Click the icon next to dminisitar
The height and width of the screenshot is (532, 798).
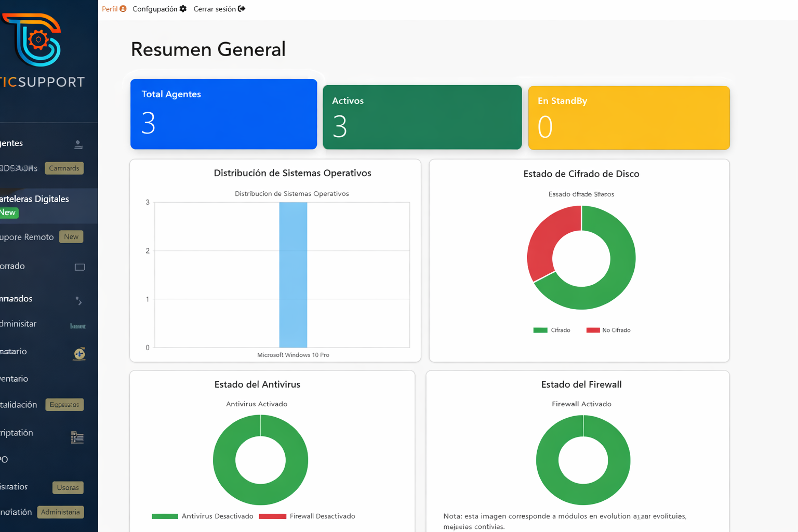click(78, 326)
